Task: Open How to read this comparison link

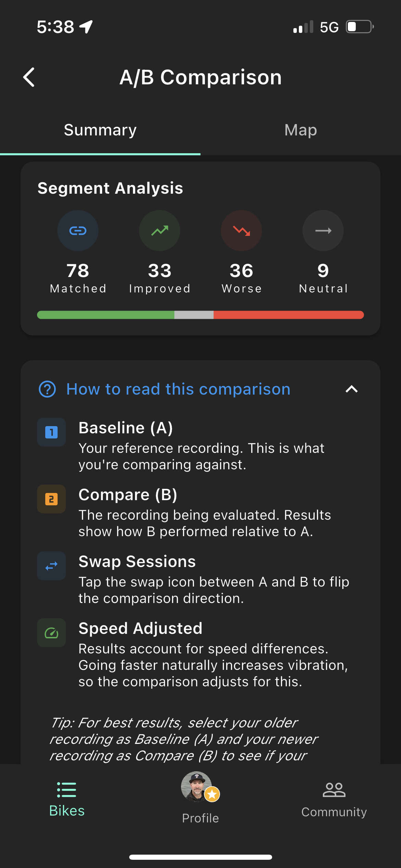Action: (178, 389)
